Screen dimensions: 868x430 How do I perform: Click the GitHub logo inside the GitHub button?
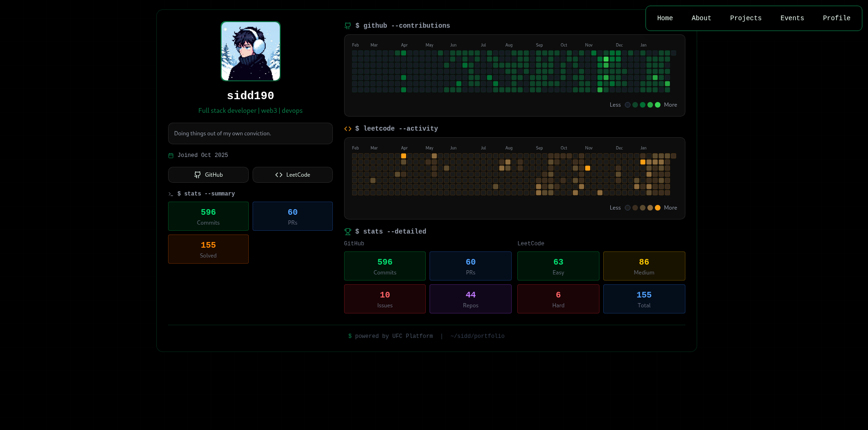(x=198, y=175)
